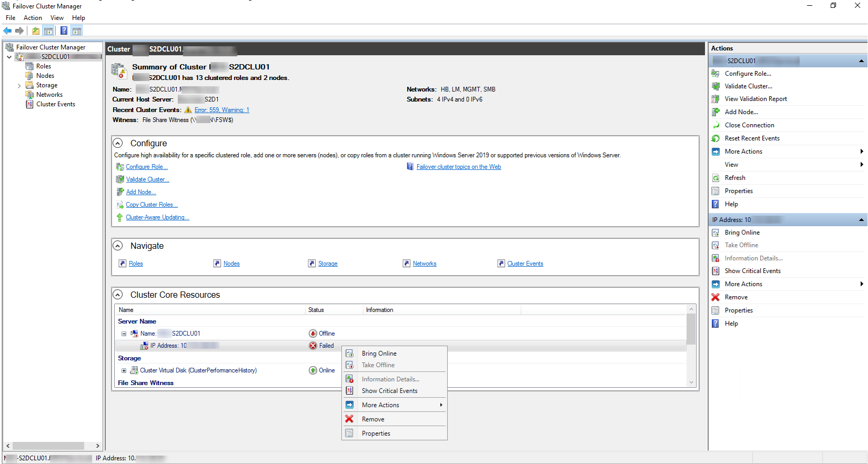Choose Bring Online in context menu

click(x=395, y=354)
